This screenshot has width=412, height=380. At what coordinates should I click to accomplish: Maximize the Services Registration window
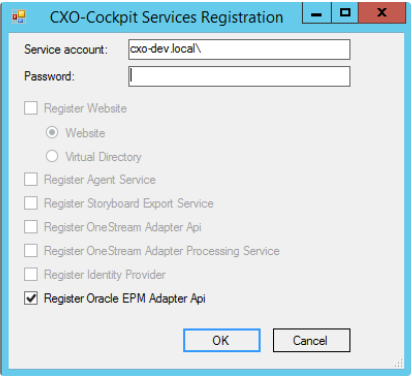(x=345, y=13)
